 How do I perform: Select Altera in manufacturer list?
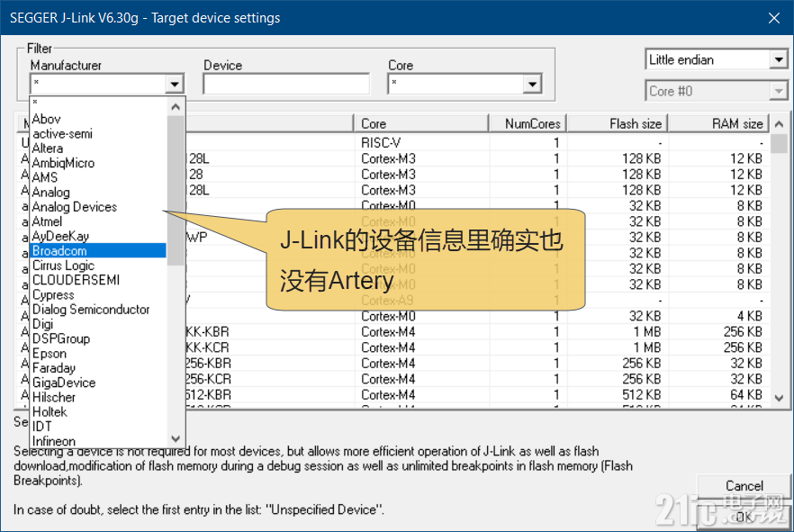pos(98,149)
